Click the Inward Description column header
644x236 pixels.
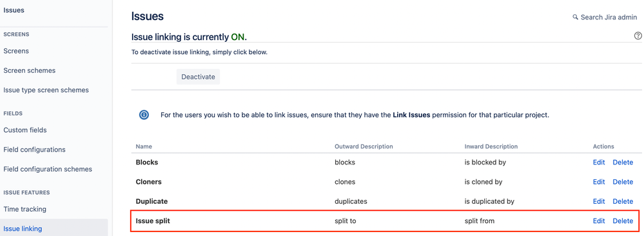[491, 146]
